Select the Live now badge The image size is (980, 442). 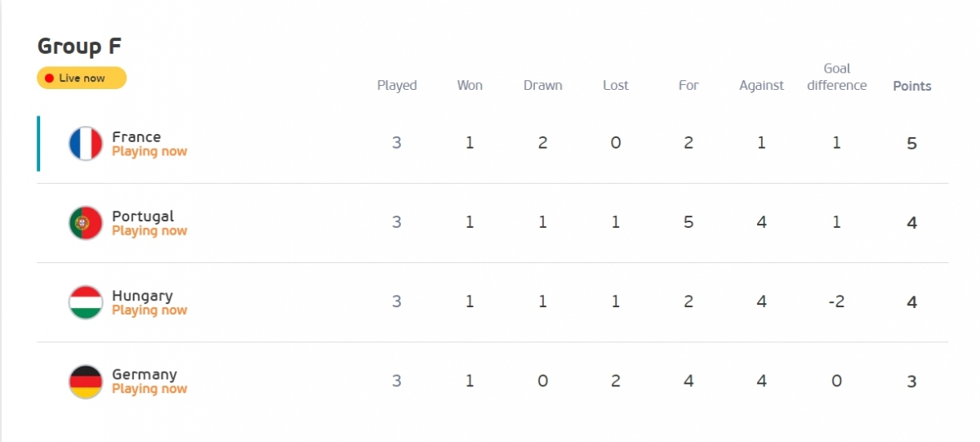[x=82, y=78]
